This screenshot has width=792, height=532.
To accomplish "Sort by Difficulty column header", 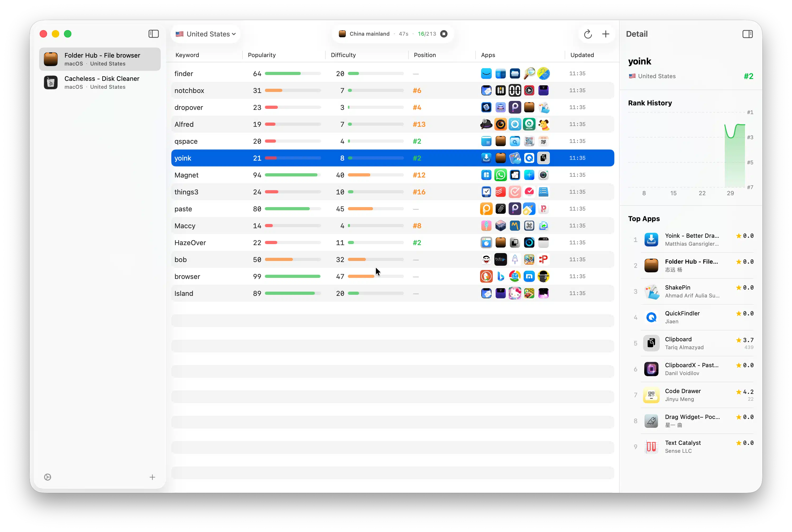I will [x=343, y=55].
